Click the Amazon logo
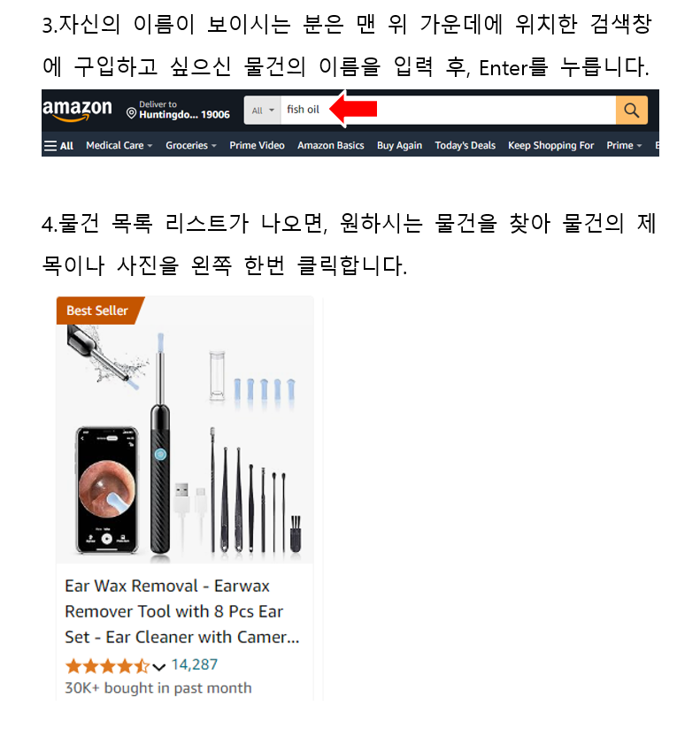 78,110
